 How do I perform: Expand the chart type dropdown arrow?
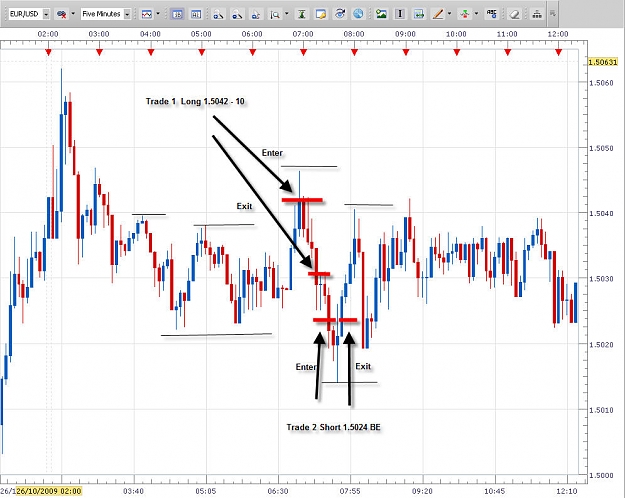click(158, 14)
